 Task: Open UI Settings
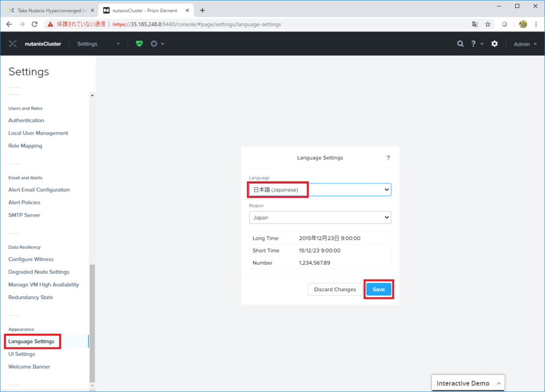(x=21, y=354)
